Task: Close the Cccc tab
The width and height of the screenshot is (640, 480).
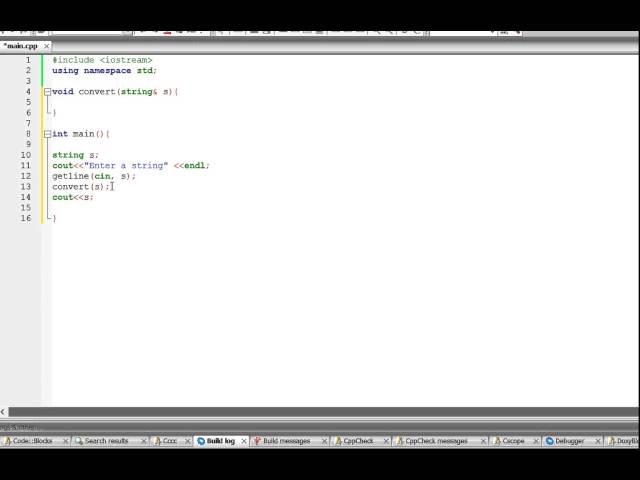Action: (x=187, y=441)
